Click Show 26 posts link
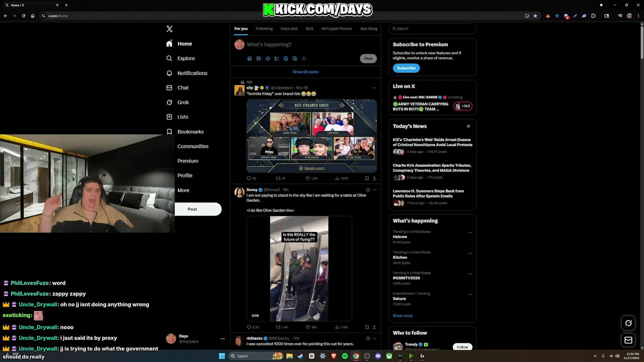This screenshot has height=362, width=644. coord(305,72)
